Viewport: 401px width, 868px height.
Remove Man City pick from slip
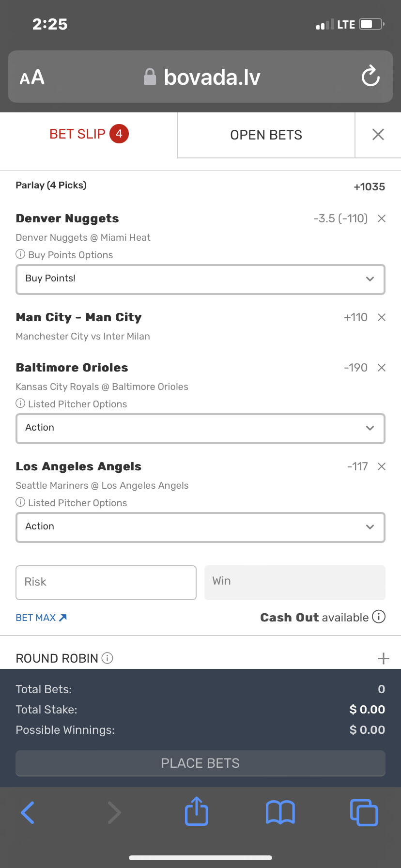point(382,317)
